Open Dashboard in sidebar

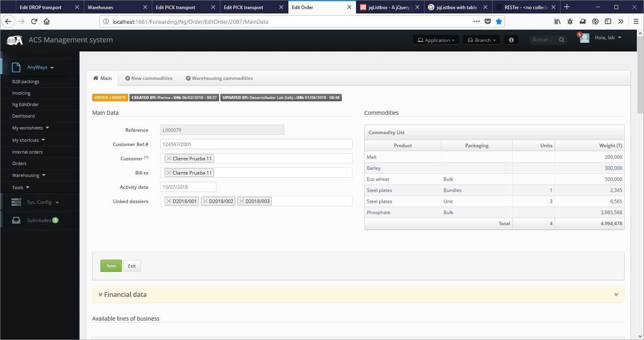(x=23, y=116)
